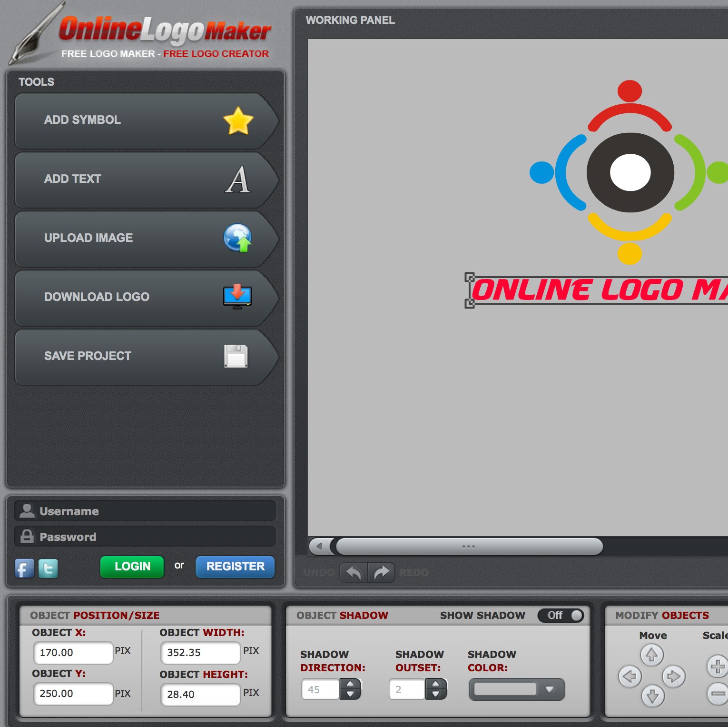Click the Undo arrow button

click(x=354, y=572)
